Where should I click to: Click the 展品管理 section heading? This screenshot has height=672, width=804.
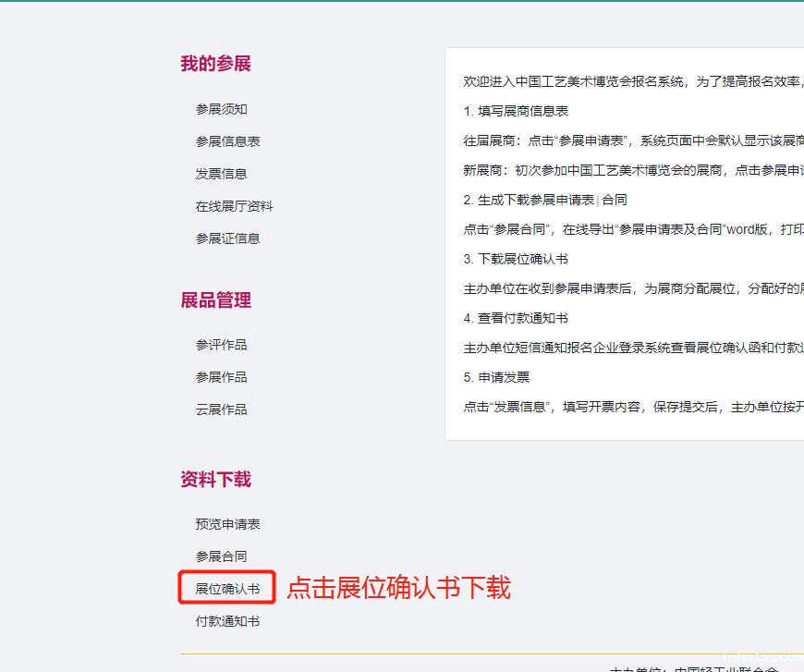pyautogui.click(x=215, y=300)
